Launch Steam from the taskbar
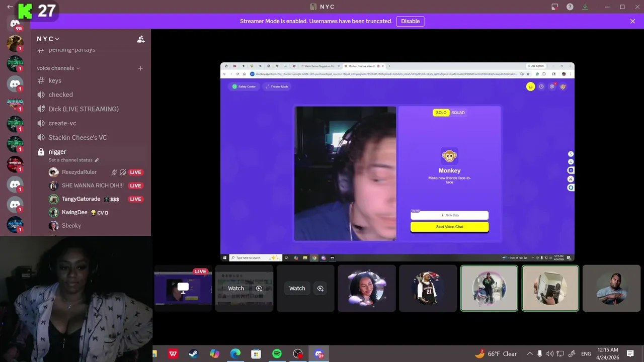644x362 pixels. pos(193,354)
